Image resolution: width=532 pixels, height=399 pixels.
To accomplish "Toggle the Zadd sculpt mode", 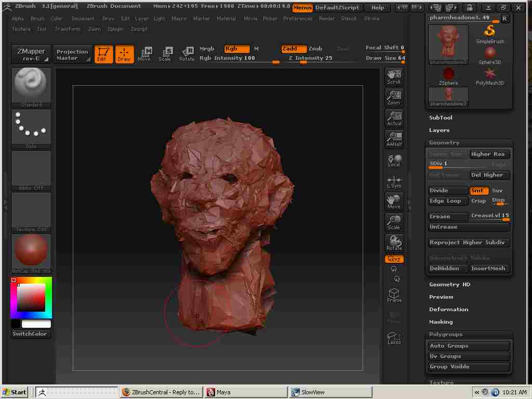I will 293,49.
